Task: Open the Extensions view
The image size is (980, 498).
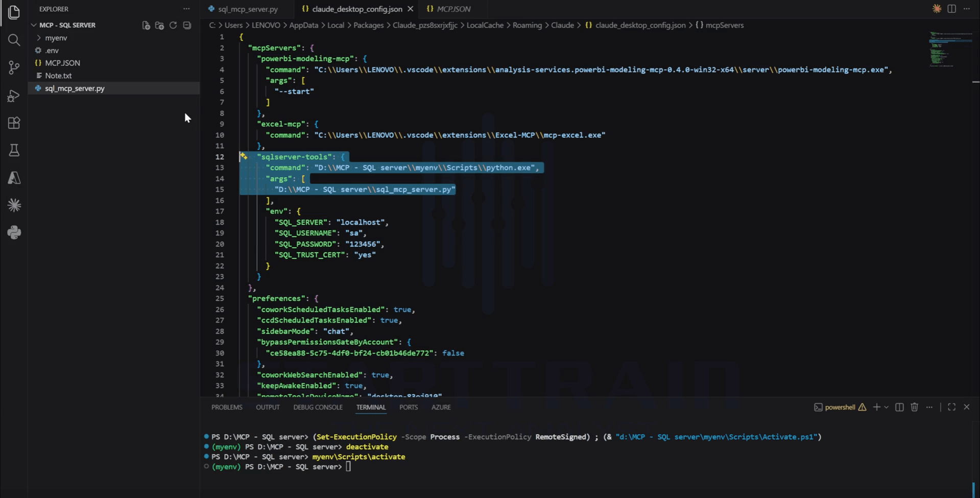Action: tap(14, 123)
